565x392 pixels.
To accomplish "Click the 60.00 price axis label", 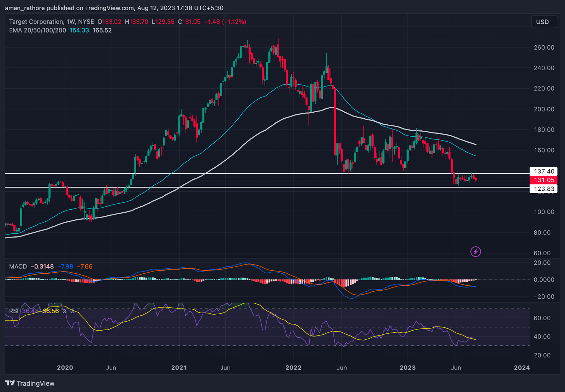I will tap(542, 253).
